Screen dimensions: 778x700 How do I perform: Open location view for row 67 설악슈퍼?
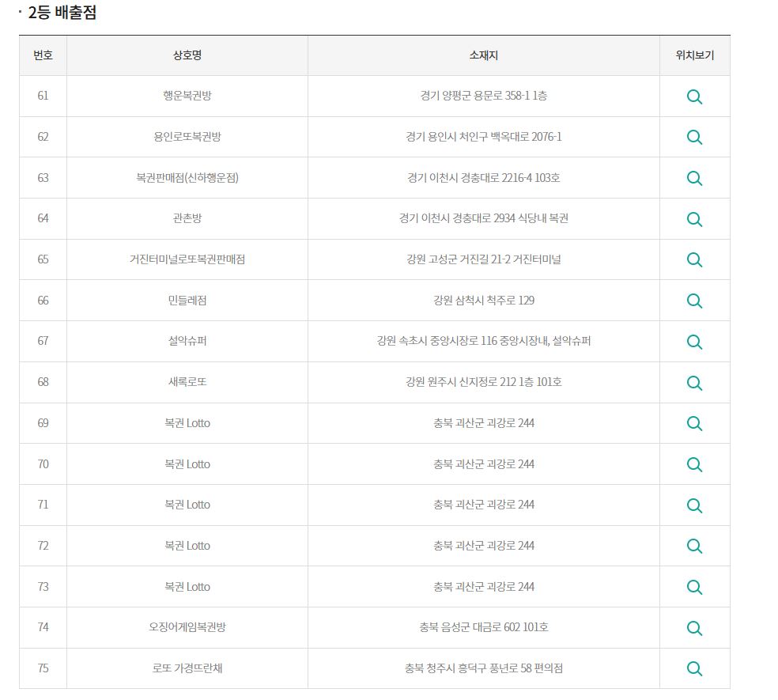694,342
